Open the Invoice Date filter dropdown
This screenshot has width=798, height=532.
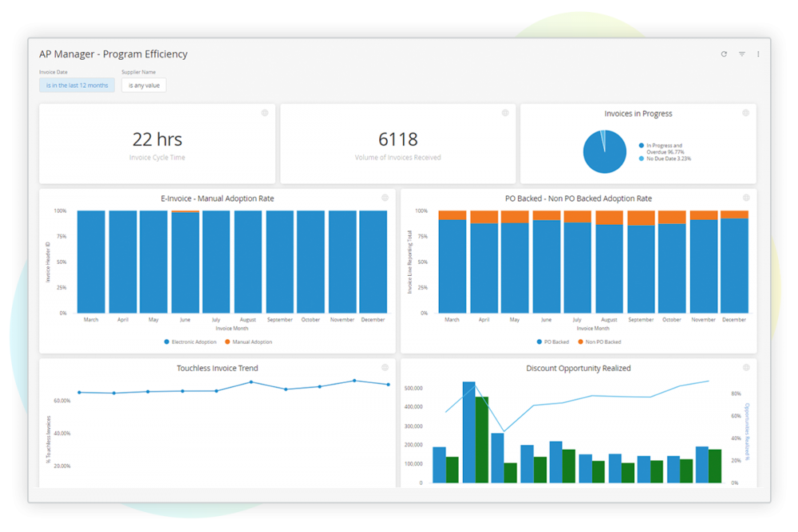point(77,85)
